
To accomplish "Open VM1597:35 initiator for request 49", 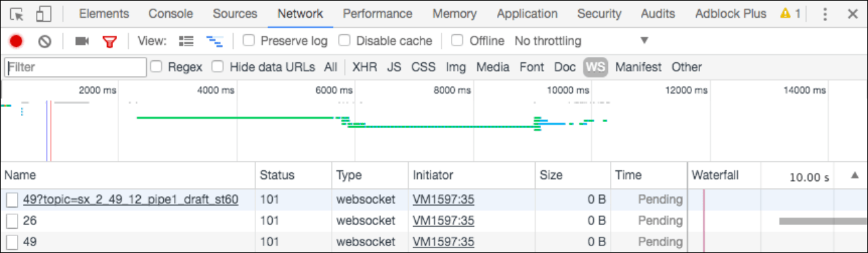I will pyautogui.click(x=443, y=241).
